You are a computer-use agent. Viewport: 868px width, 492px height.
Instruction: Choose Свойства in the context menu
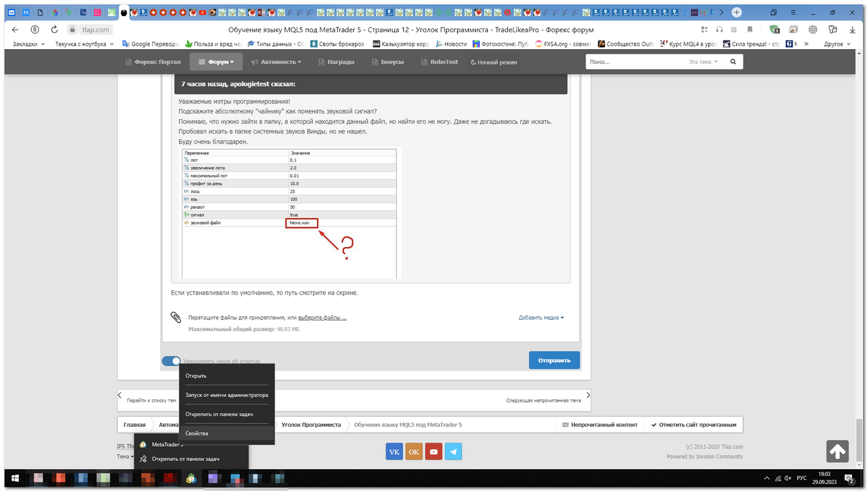pos(227,433)
